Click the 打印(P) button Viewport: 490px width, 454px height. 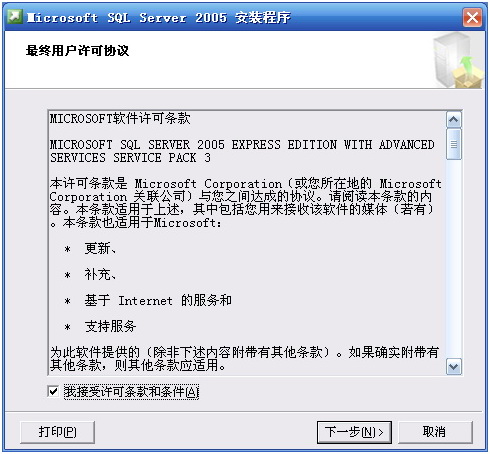click(57, 432)
